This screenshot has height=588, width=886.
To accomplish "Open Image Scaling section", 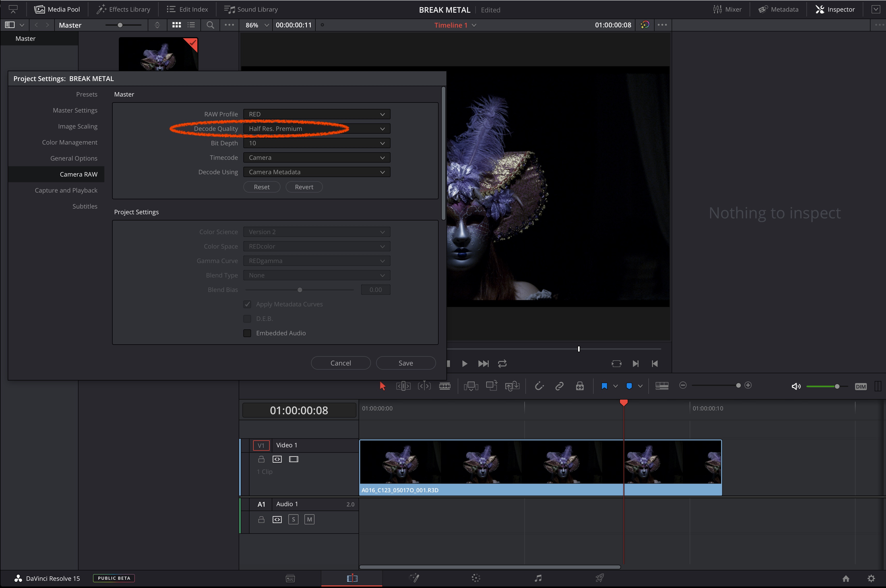I will (78, 126).
